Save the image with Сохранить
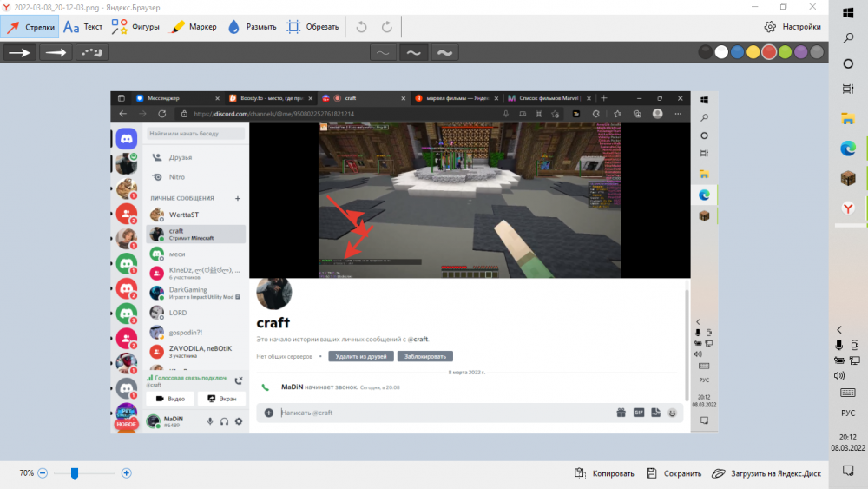Viewport: 868px width, 489px height. coord(674,473)
